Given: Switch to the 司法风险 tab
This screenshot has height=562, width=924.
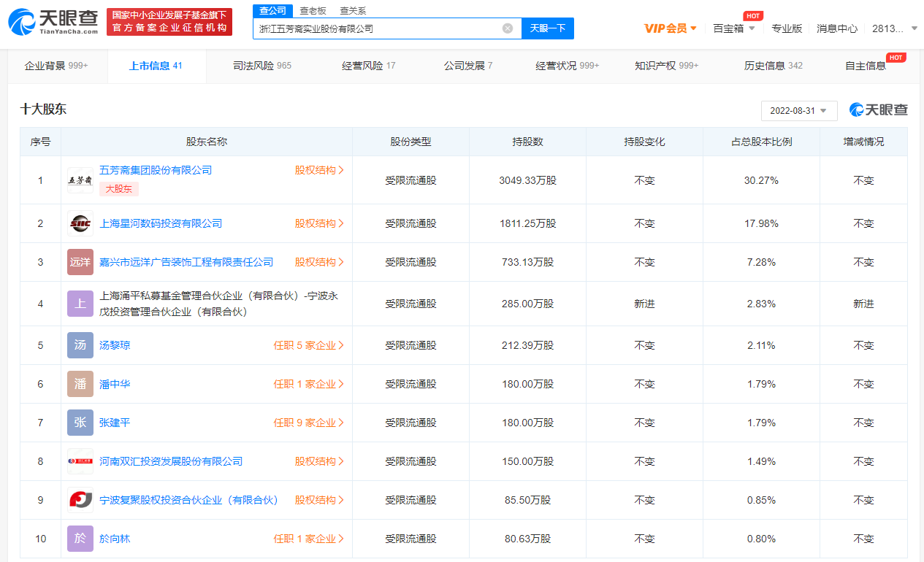Looking at the screenshot, I should coord(261,66).
